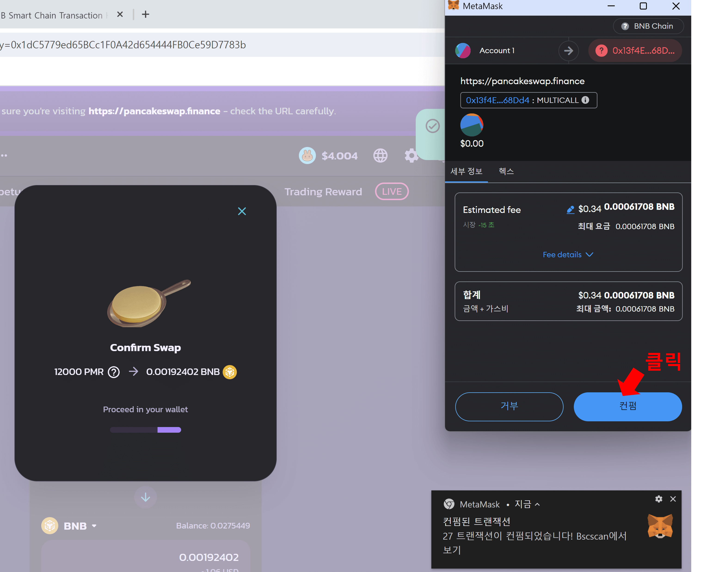The image size is (728, 572).
Task: Switch to the 헥스 tab
Action: tap(506, 171)
